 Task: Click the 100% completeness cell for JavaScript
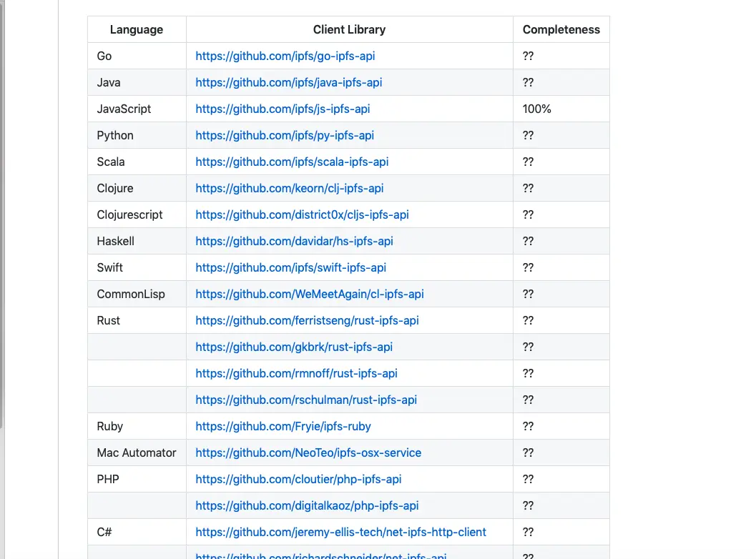tap(537, 109)
